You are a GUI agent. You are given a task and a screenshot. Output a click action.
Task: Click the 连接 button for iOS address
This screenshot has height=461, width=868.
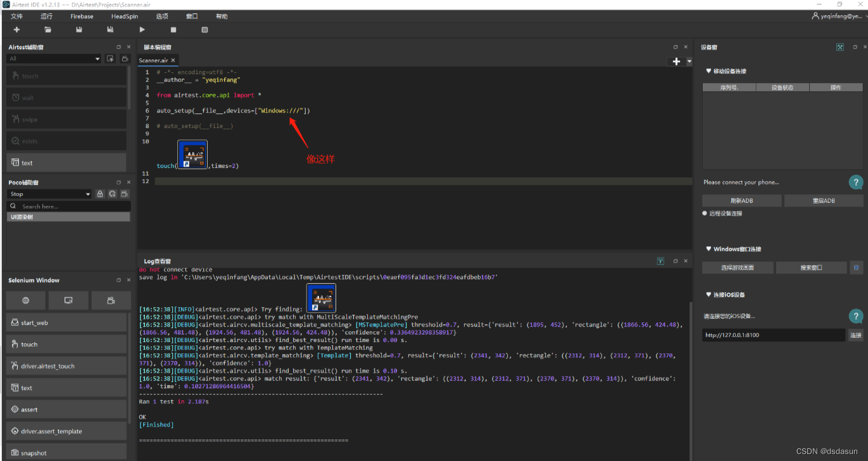(855, 335)
